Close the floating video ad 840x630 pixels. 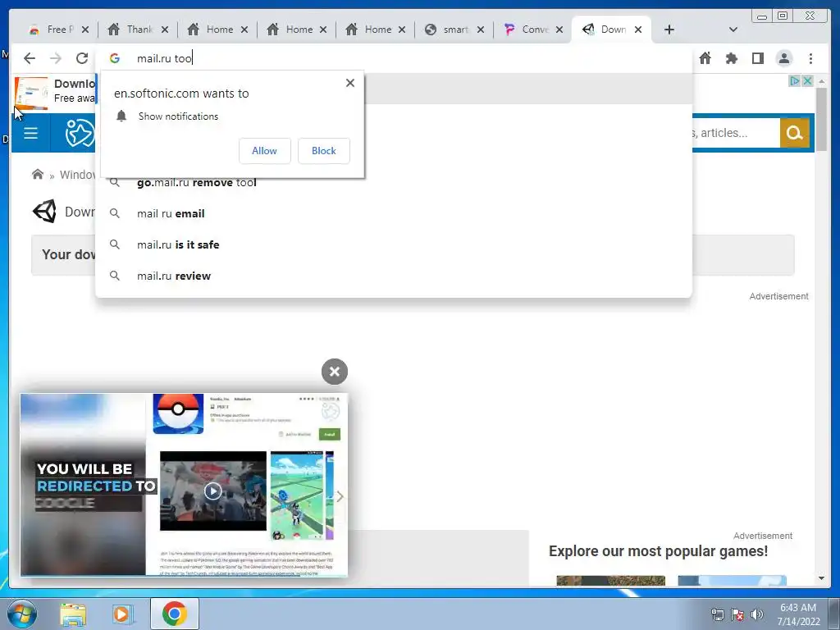pyautogui.click(x=335, y=372)
